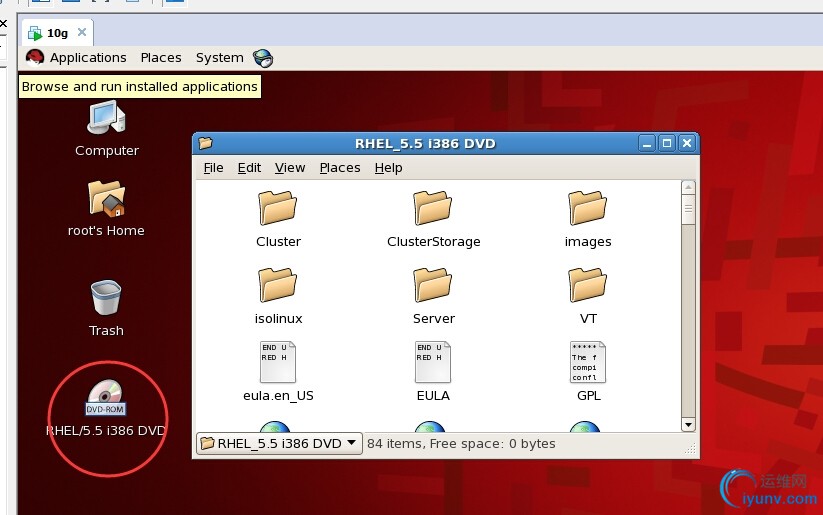The height and width of the screenshot is (515, 823).
Task: Select the eula.en_US text file icon
Action: (278, 362)
